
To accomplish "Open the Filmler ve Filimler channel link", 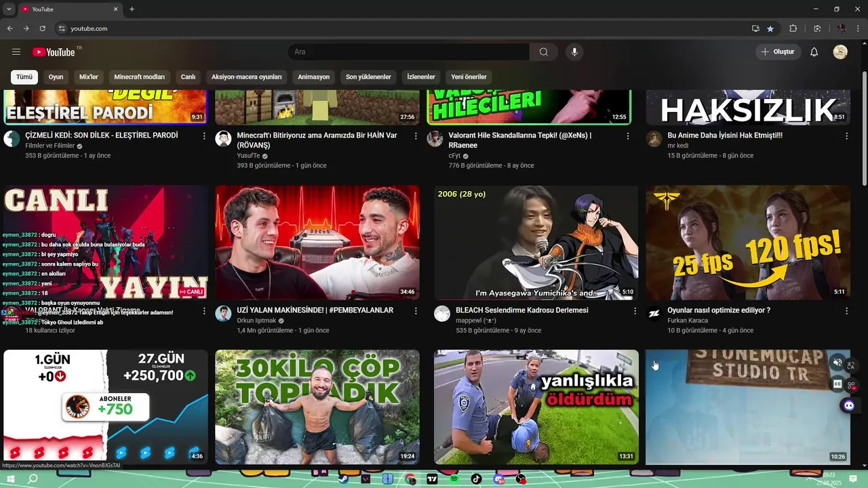I will [x=50, y=146].
